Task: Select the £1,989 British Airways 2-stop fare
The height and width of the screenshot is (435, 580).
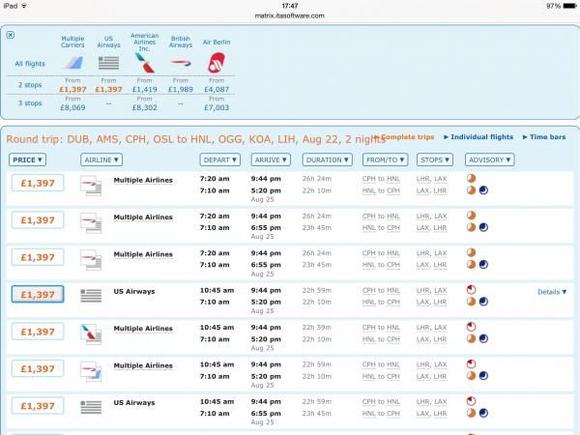Action: [x=181, y=89]
